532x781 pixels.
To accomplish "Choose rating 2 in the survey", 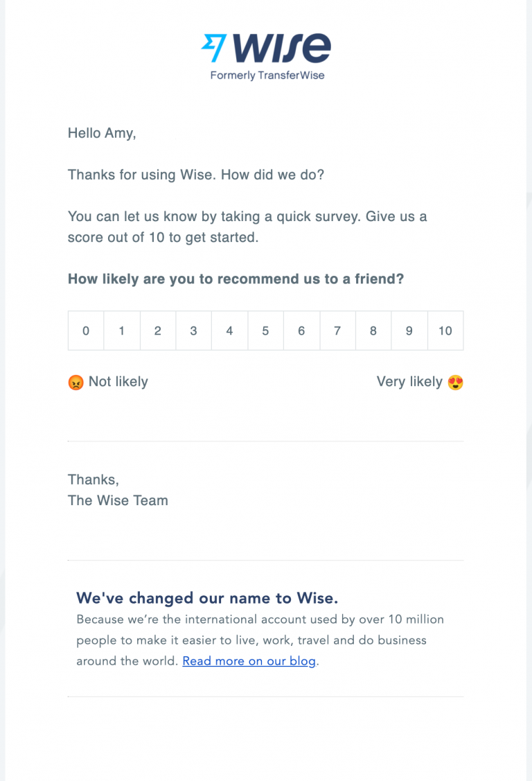I will pyautogui.click(x=158, y=331).
